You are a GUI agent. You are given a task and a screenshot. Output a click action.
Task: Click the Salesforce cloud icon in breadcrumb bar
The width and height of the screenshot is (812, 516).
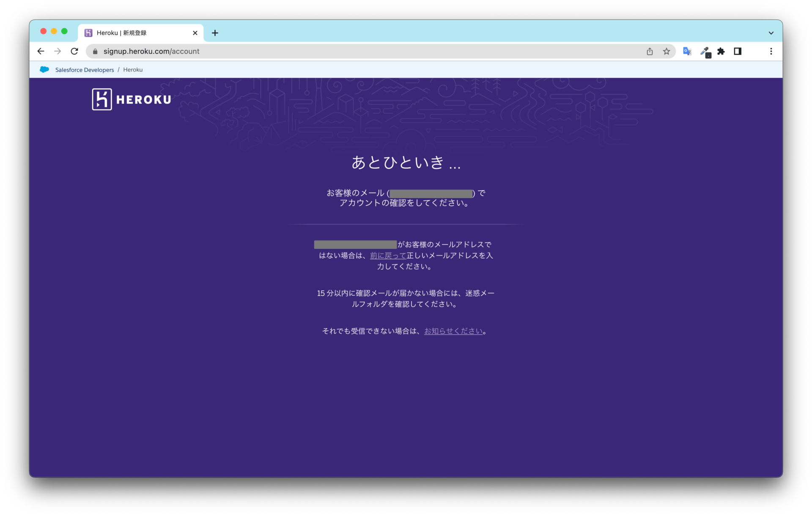(x=44, y=69)
